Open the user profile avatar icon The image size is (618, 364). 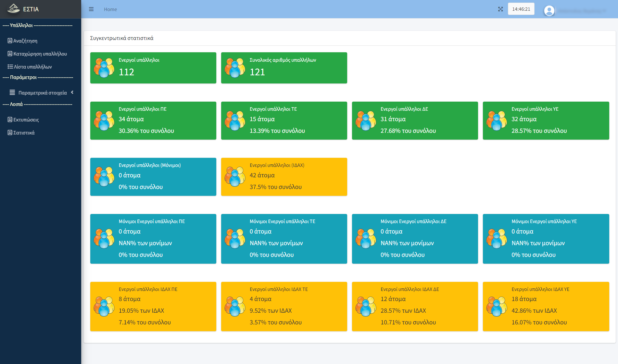549,11
